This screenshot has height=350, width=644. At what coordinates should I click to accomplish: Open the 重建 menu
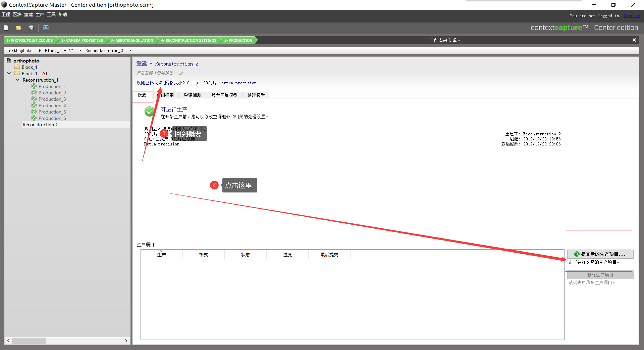click(x=29, y=14)
